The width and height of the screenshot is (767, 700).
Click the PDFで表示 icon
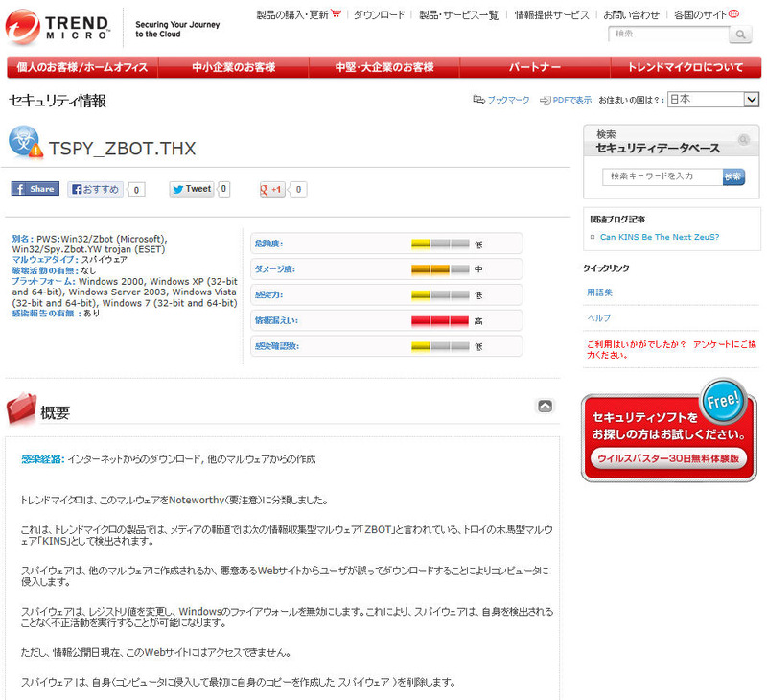point(545,100)
